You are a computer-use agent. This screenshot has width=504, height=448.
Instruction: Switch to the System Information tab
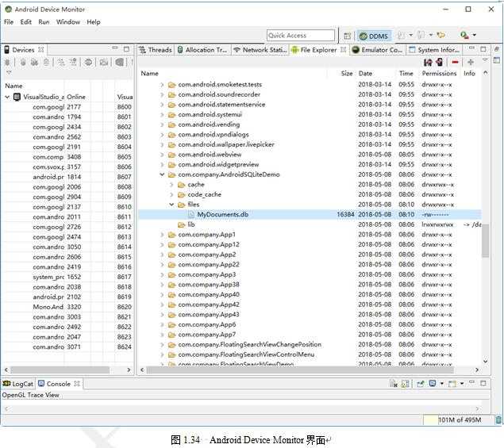click(434, 50)
